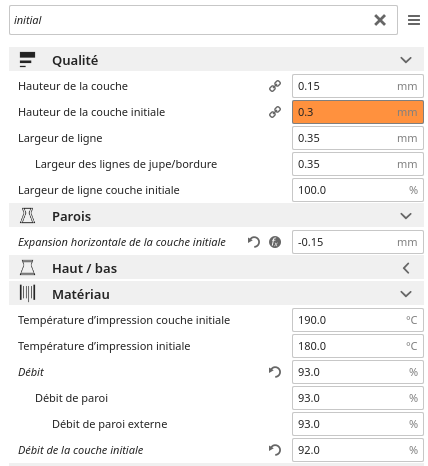Expand the Haut / bas section

point(406,268)
